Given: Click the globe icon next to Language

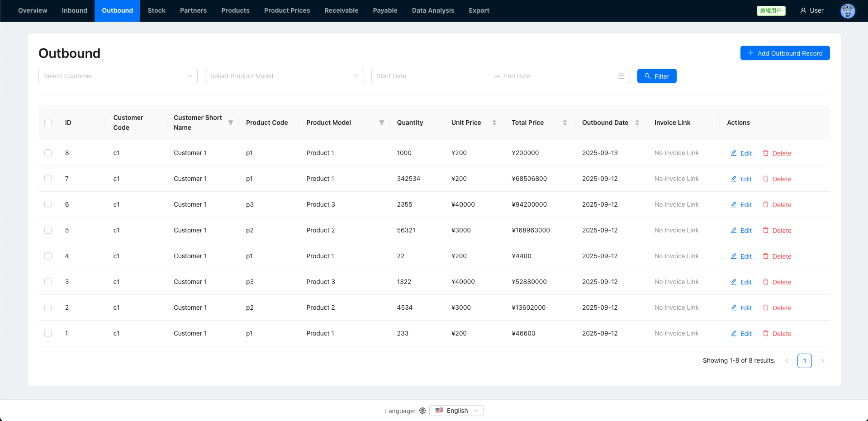Looking at the screenshot, I should (x=422, y=411).
